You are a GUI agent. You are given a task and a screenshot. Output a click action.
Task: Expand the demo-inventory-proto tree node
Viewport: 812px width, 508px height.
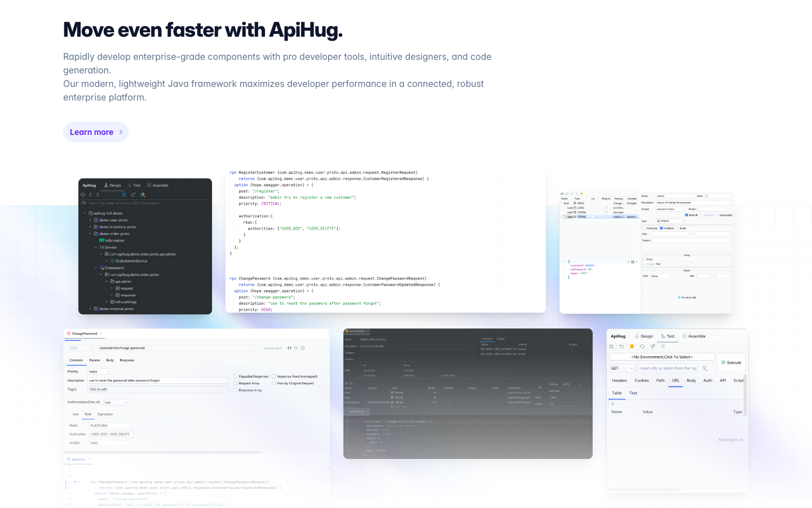pyautogui.click(x=90, y=227)
